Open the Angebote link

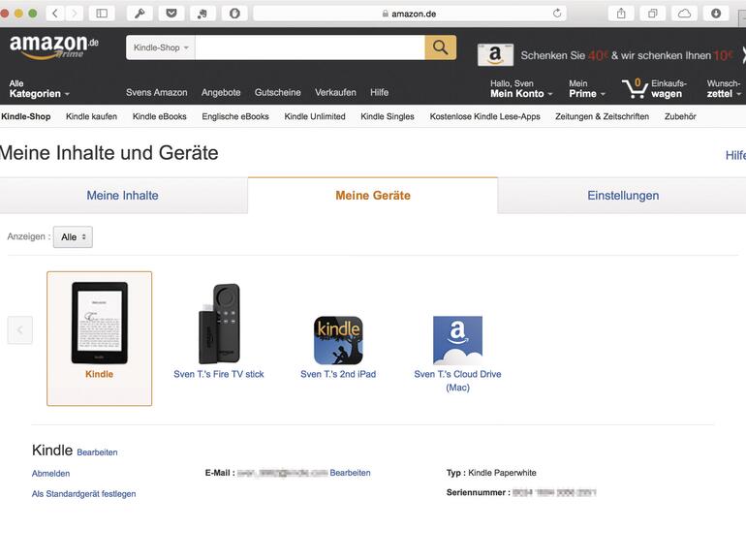[x=221, y=92]
